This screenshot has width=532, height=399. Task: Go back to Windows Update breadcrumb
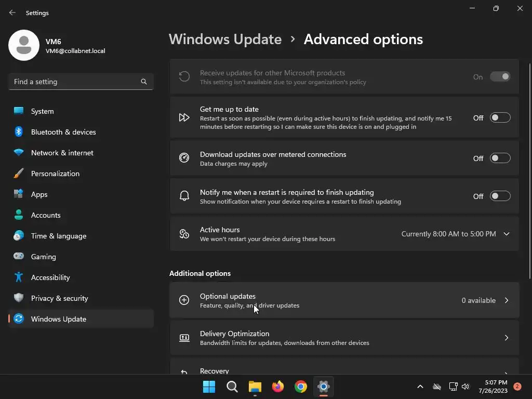pyautogui.click(x=225, y=39)
